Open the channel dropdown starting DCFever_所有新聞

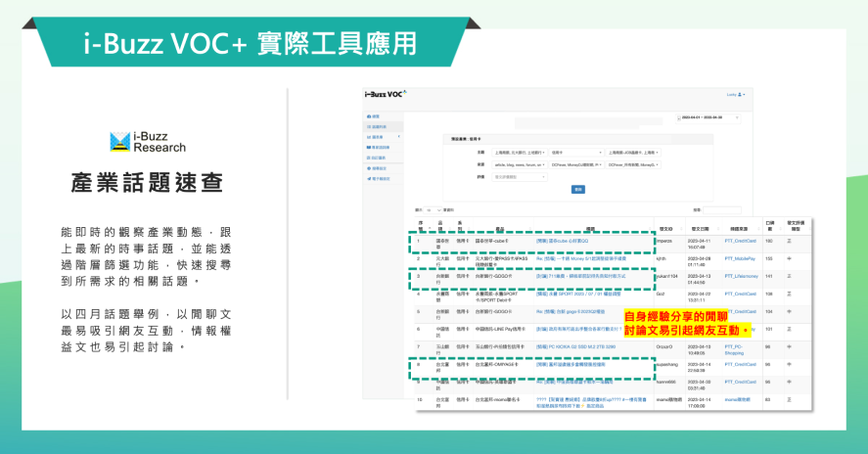(633, 164)
